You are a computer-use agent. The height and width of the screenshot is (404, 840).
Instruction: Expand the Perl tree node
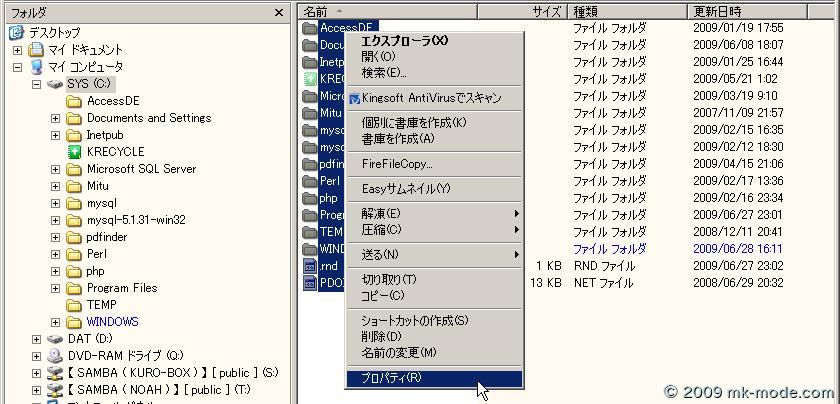(56, 255)
